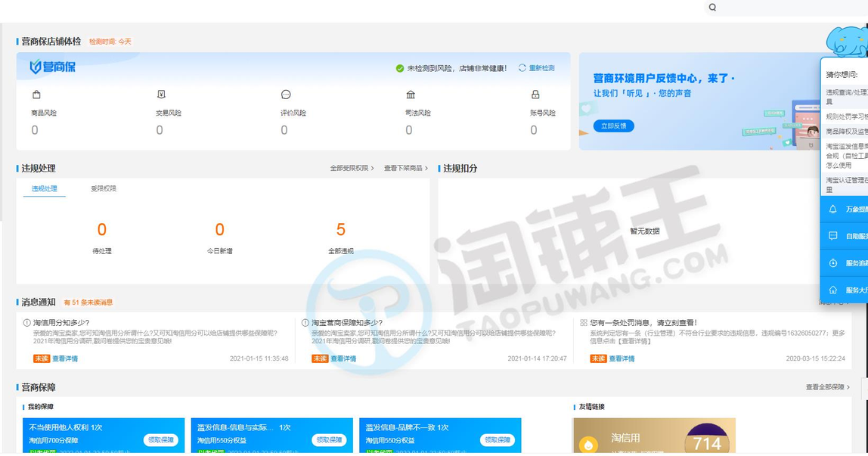Click the 待处理 count of 0
The height and width of the screenshot is (456, 868).
tap(102, 230)
